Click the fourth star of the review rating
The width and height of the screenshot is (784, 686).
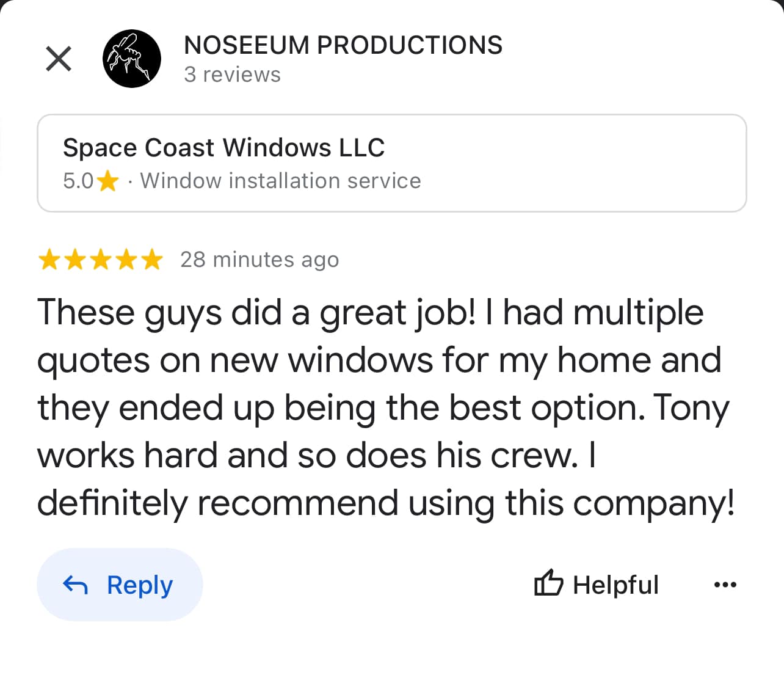pyautogui.click(x=126, y=260)
